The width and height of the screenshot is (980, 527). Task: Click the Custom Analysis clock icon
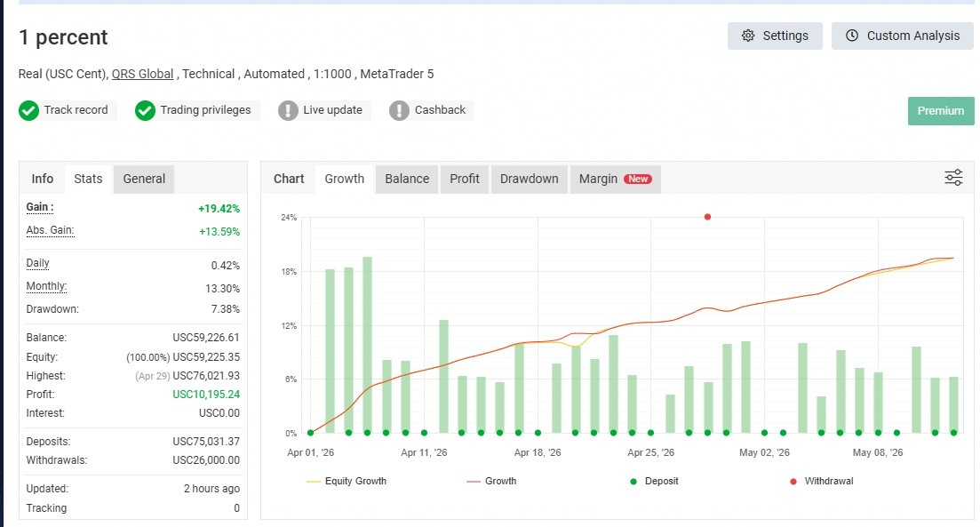tap(852, 36)
